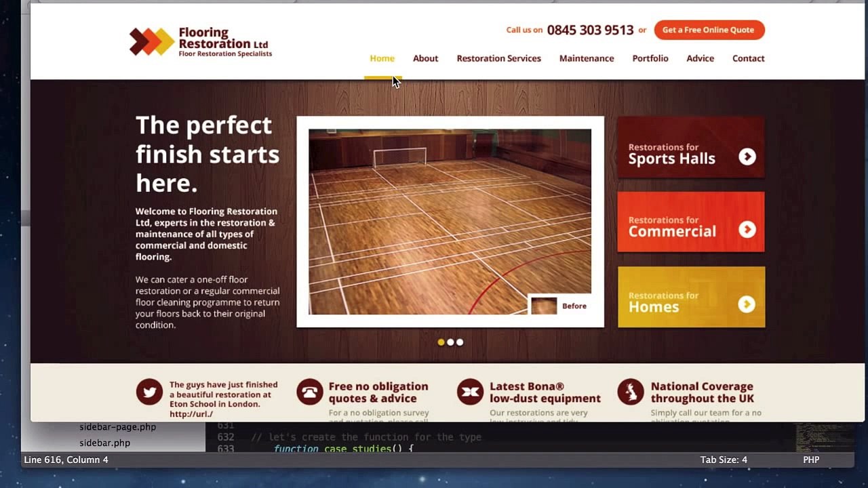The width and height of the screenshot is (868, 488).
Task: Open the Tab Size: 4 selector
Action: 724,460
